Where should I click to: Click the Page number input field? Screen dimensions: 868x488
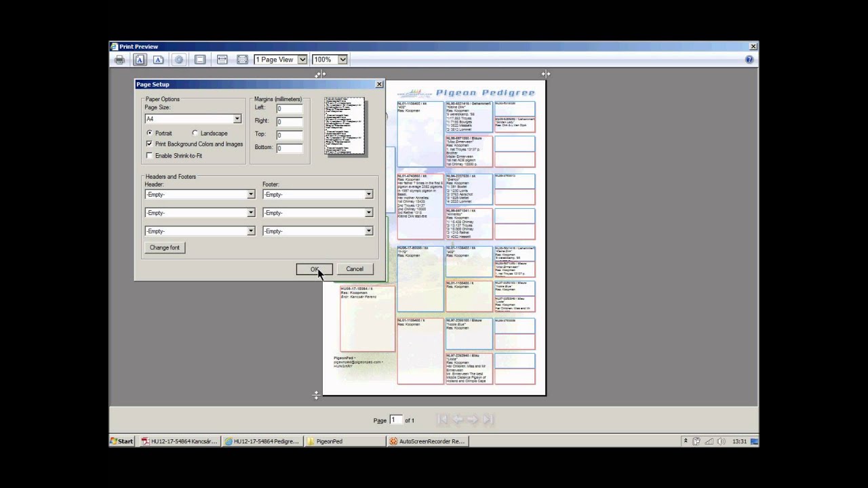(395, 420)
